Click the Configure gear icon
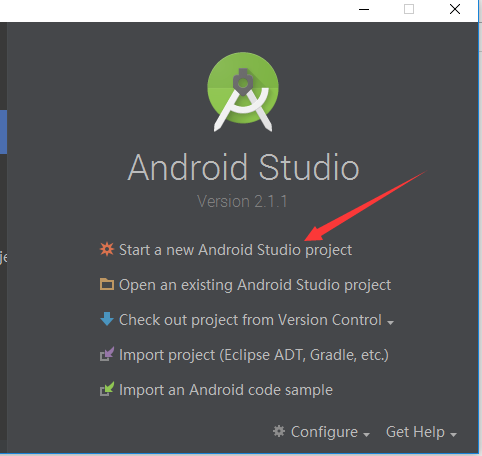Screen dimensions: 482x456 pos(279,431)
